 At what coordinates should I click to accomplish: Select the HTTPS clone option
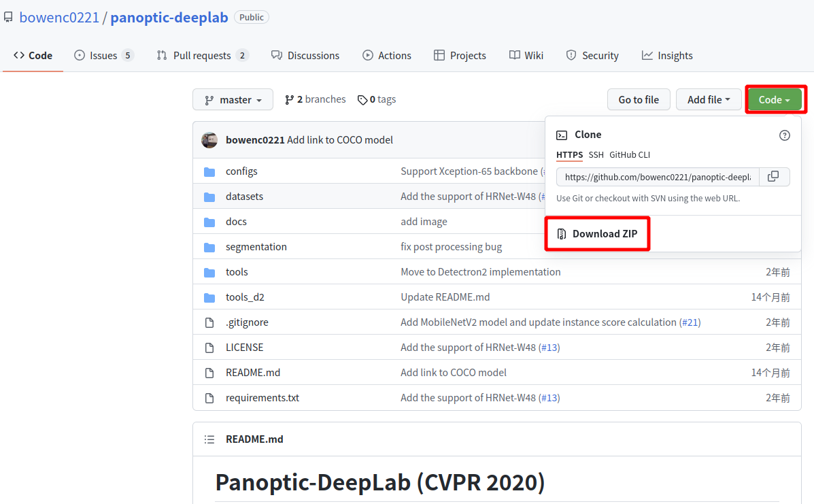(570, 155)
